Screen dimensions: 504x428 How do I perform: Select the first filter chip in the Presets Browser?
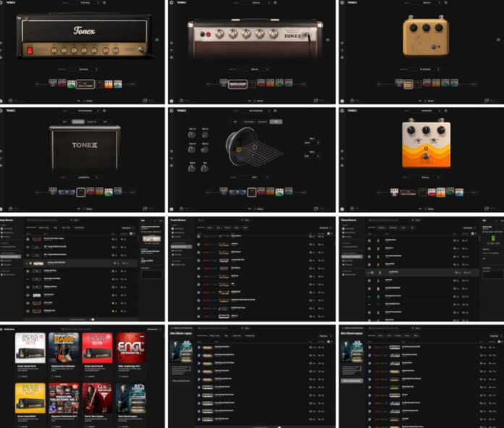pyautogui.click(x=210, y=227)
